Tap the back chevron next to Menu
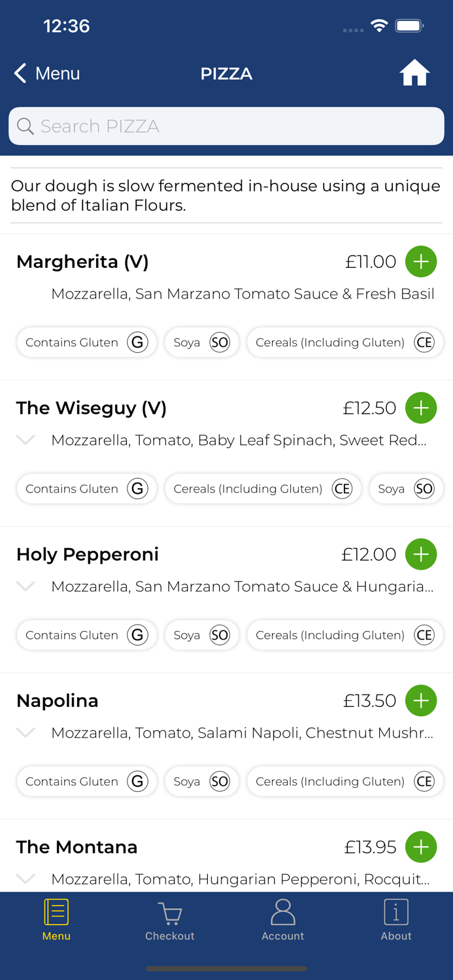The height and width of the screenshot is (980, 453). click(x=19, y=73)
